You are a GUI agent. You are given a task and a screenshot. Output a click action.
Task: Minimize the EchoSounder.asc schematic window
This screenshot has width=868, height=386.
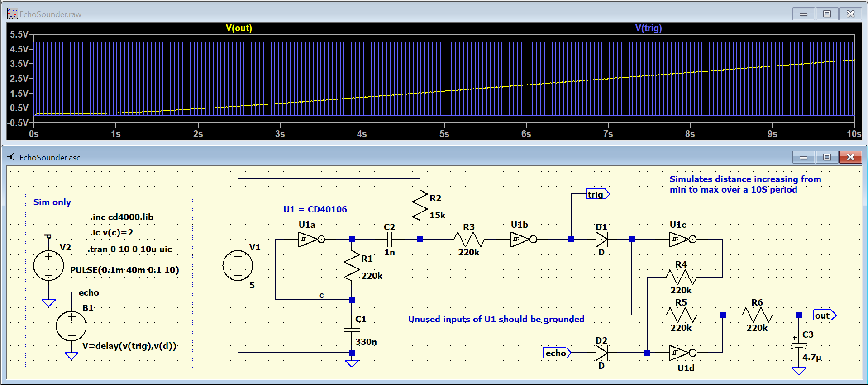click(x=804, y=157)
